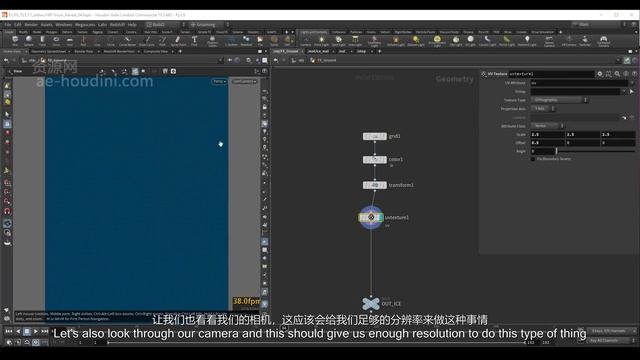Toggle bypass flag on grid1 node
Viewport: 640px width, 360px height.
coord(365,136)
